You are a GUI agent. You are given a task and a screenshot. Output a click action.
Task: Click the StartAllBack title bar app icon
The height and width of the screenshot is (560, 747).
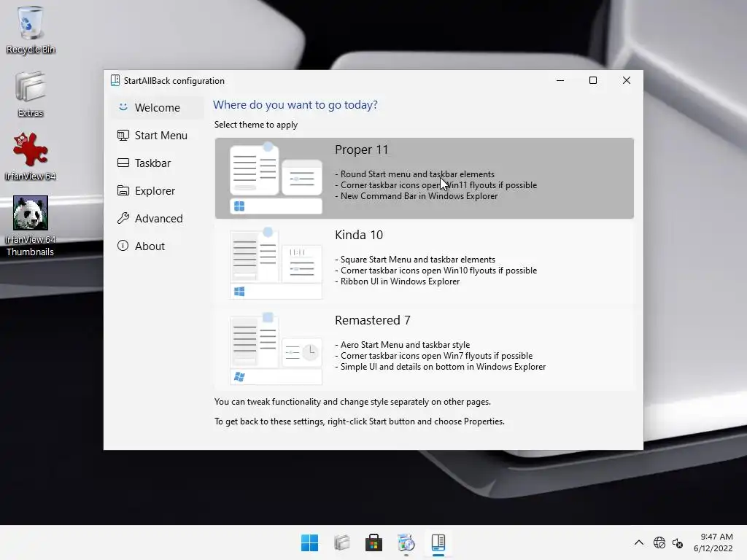[115, 80]
